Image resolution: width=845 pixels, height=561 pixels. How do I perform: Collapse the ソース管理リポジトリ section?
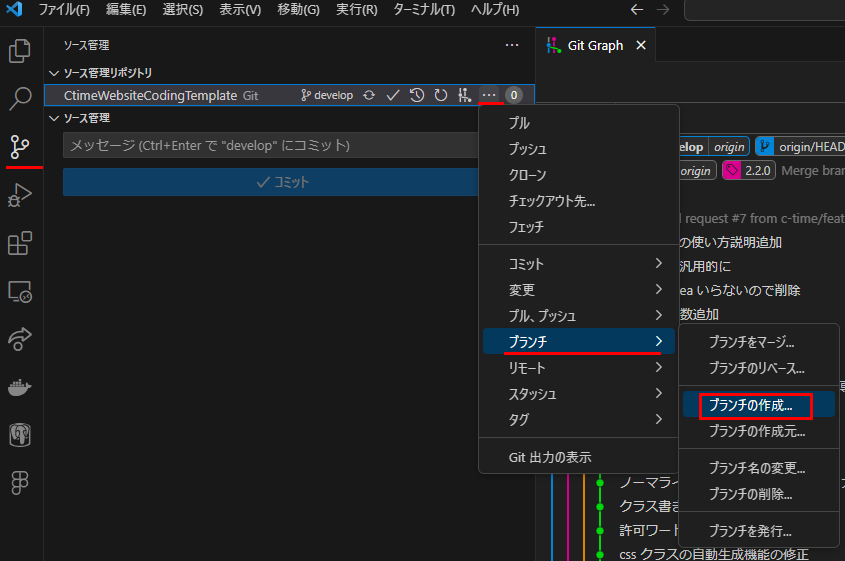click(x=54, y=73)
